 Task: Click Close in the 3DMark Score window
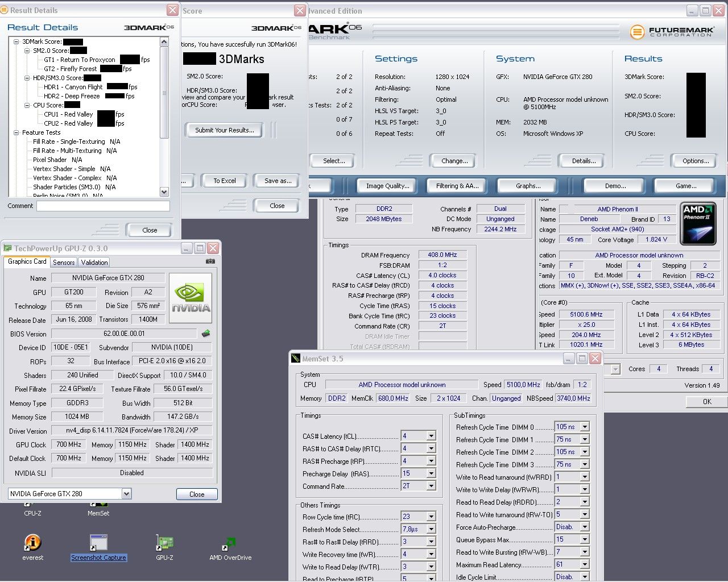(x=277, y=206)
